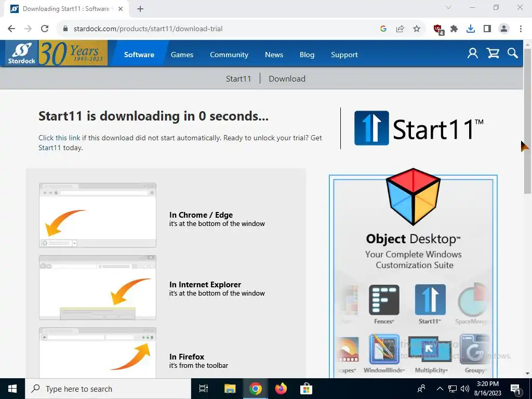Reload the page with refresh icon
Image resolution: width=532 pixels, height=399 pixels.
click(45, 29)
